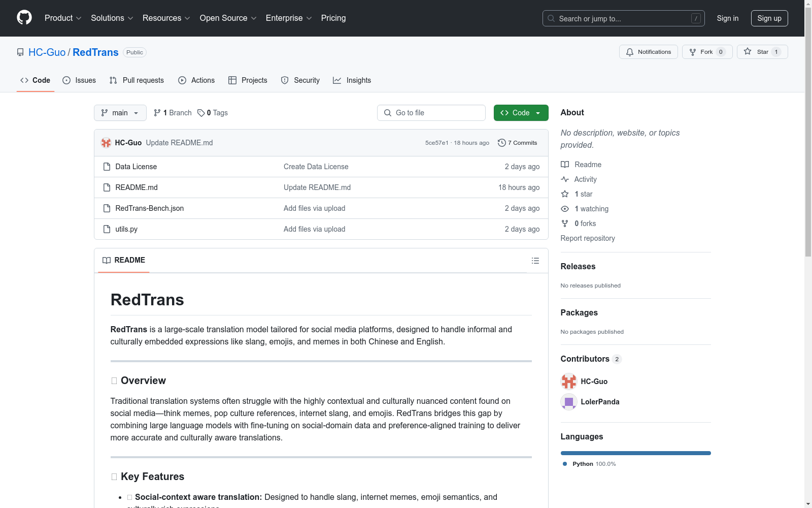Click the Sign in link
Image resolution: width=812 pixels, height=508 pixels.
tap(728, 18)
